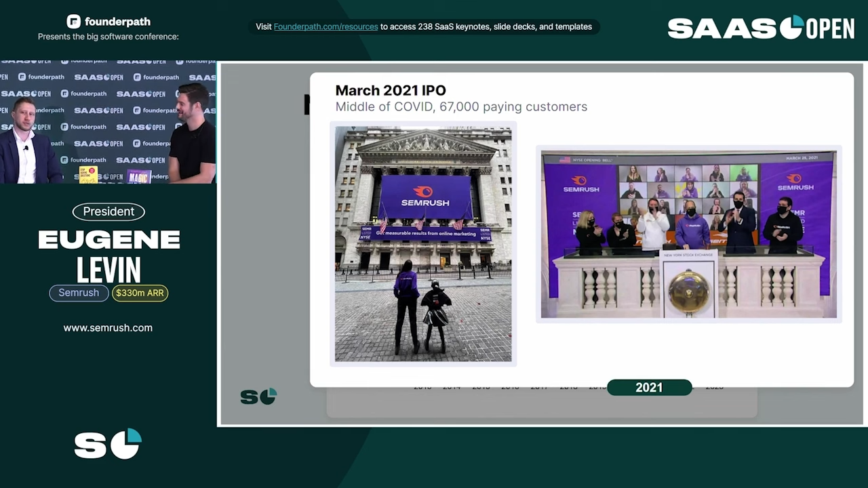Click the speaker webcam video thumbnail
Image resolution: width=868 pixels, height=488 pixels.
tap(108, 121)
